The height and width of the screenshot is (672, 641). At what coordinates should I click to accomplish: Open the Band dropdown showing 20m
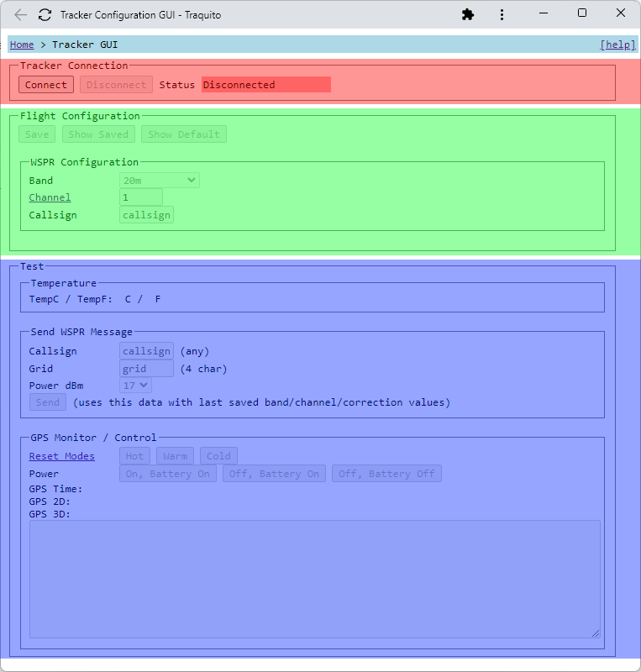[x=159, y=181]
